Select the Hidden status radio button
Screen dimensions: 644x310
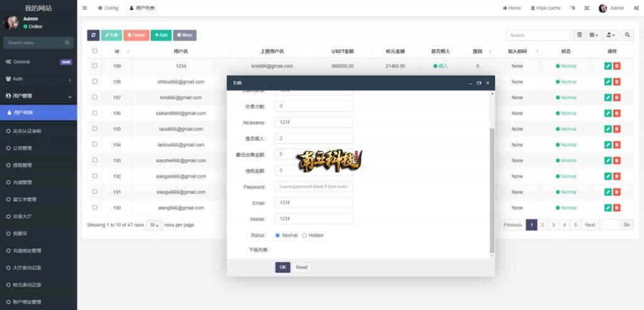(x=304, y=235)
